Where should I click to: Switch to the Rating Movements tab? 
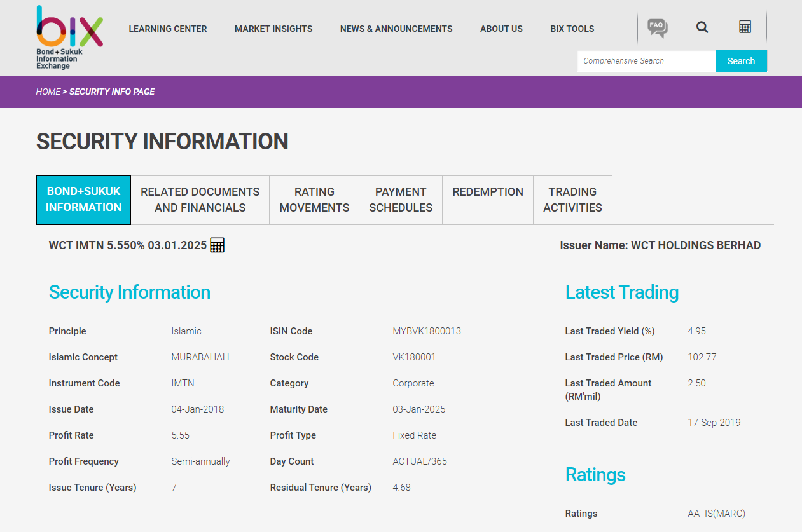point(314,200)
